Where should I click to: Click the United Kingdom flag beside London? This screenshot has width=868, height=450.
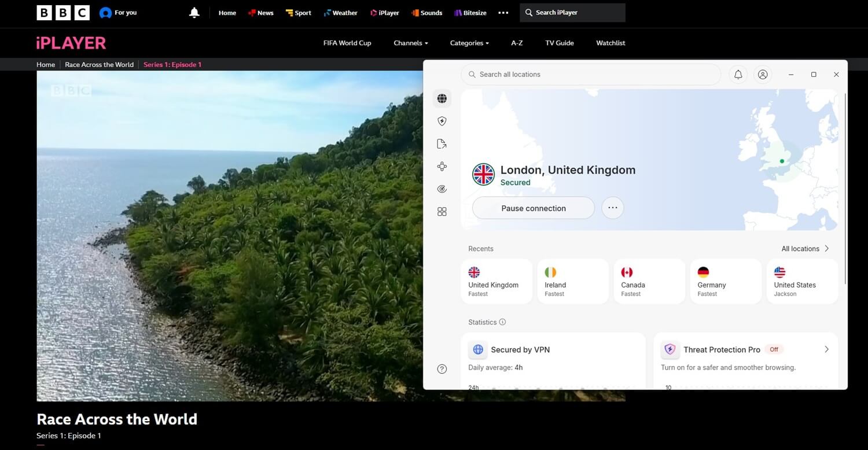483,174
